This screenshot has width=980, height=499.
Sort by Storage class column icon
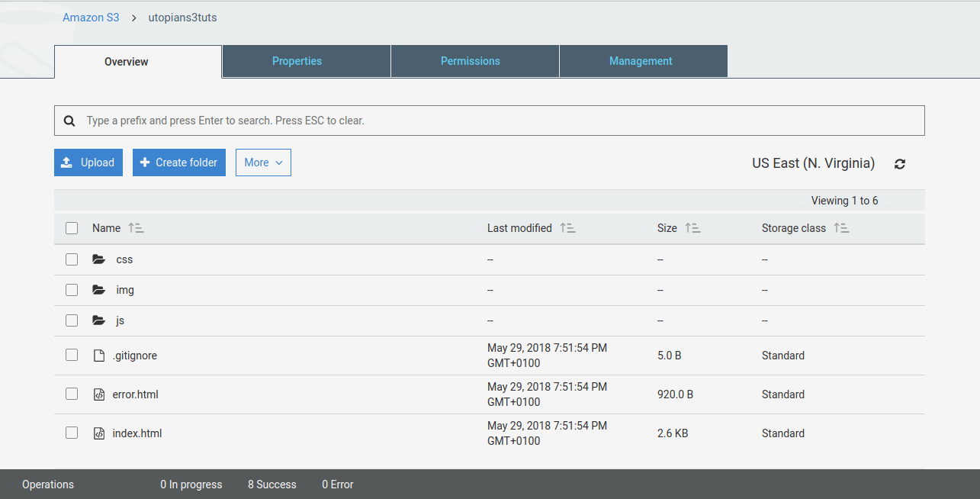pos(841,228)
